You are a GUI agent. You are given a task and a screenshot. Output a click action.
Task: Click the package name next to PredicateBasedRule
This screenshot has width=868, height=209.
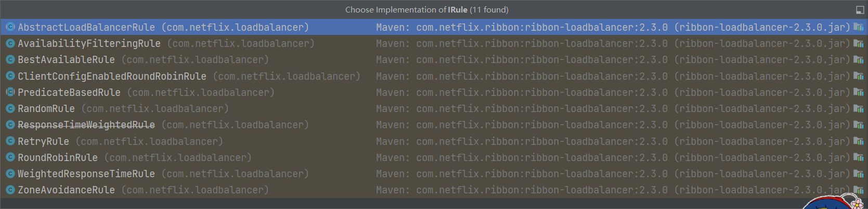pyautogui.click(x=201, y=92)
